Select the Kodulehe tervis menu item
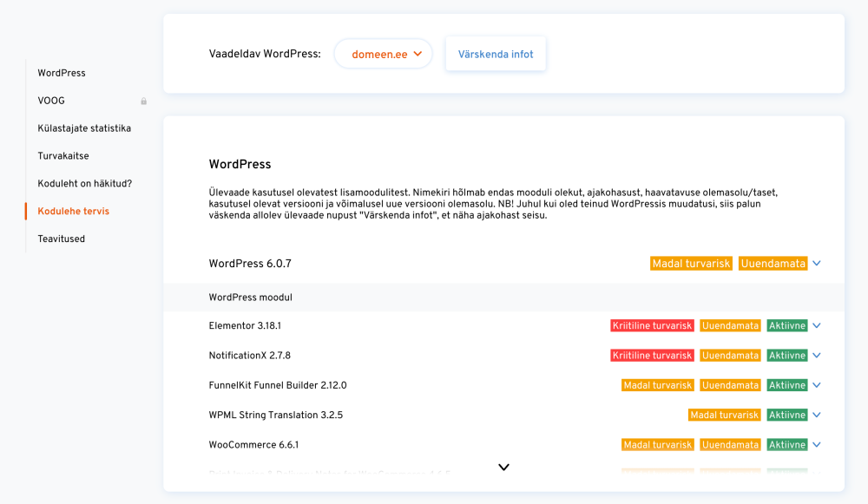 [x=73, y=211]
